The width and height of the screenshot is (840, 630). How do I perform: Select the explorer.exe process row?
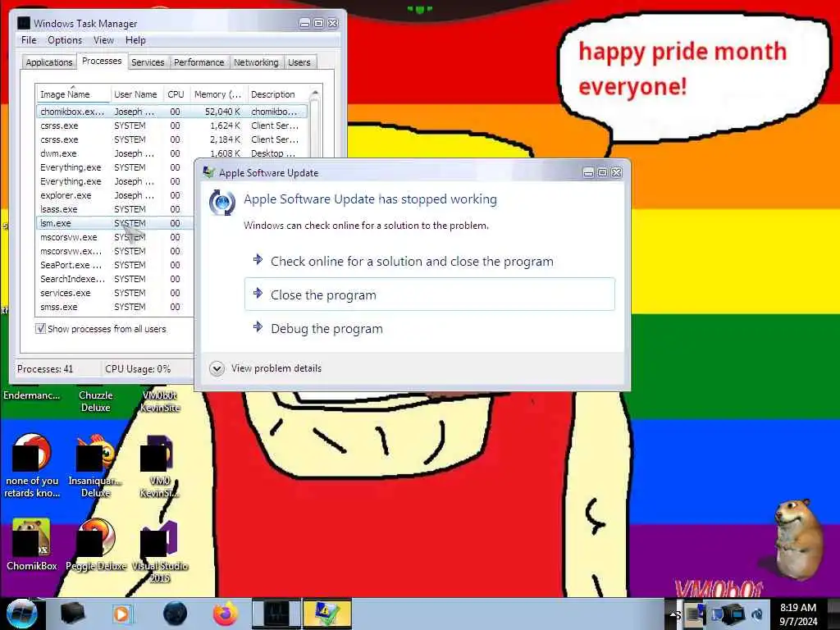point(115,195)
